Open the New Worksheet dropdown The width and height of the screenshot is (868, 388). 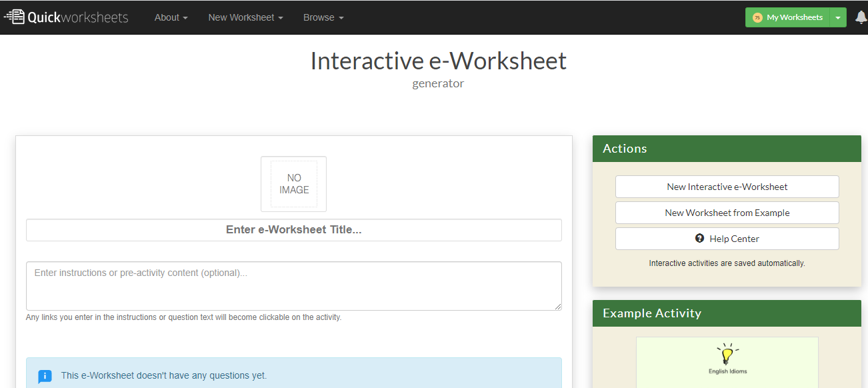click(x=245, y=17)
